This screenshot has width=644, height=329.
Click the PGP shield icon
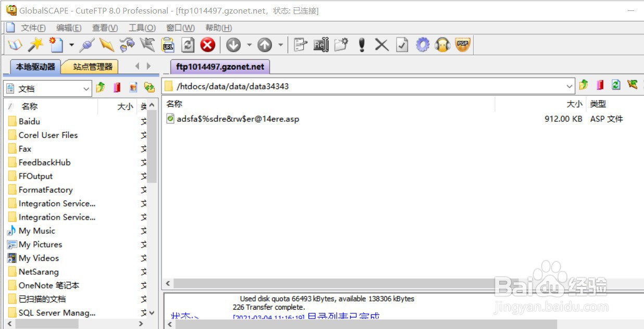coord(463,45)
